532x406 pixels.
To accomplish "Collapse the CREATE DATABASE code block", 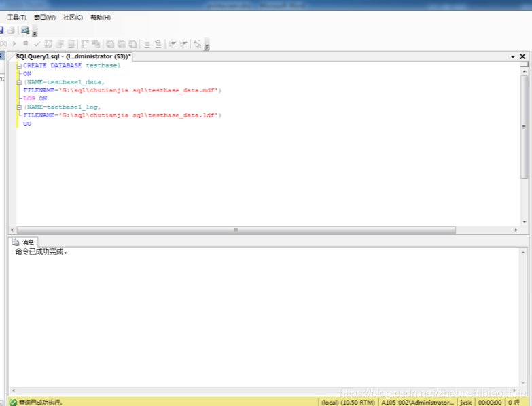I will [x=19, y=66].
